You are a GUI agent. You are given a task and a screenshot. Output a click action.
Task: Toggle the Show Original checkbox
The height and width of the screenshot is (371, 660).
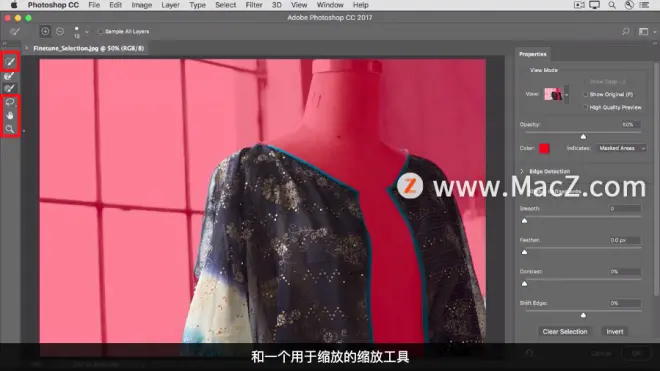coord(585,94)
